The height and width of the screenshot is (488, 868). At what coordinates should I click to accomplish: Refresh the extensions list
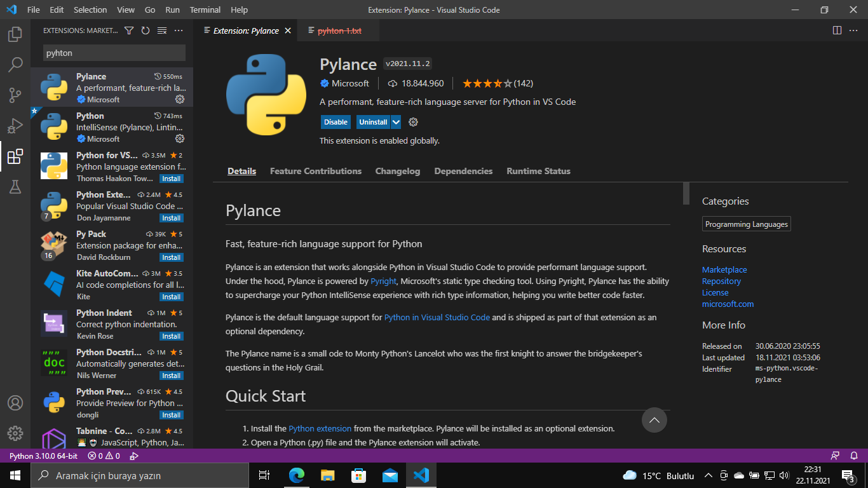[146, 30]
